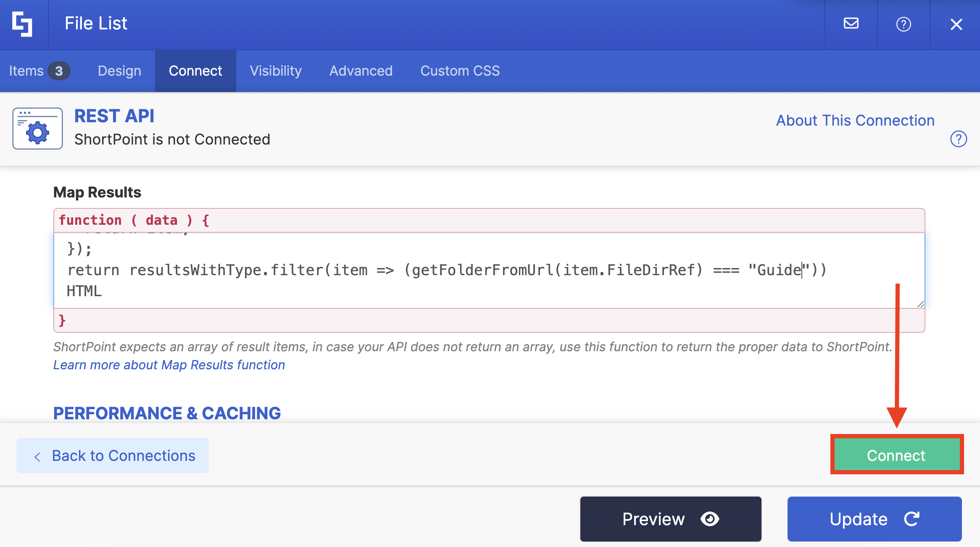Follow Learn more about Map Results function link

(169, 365)
